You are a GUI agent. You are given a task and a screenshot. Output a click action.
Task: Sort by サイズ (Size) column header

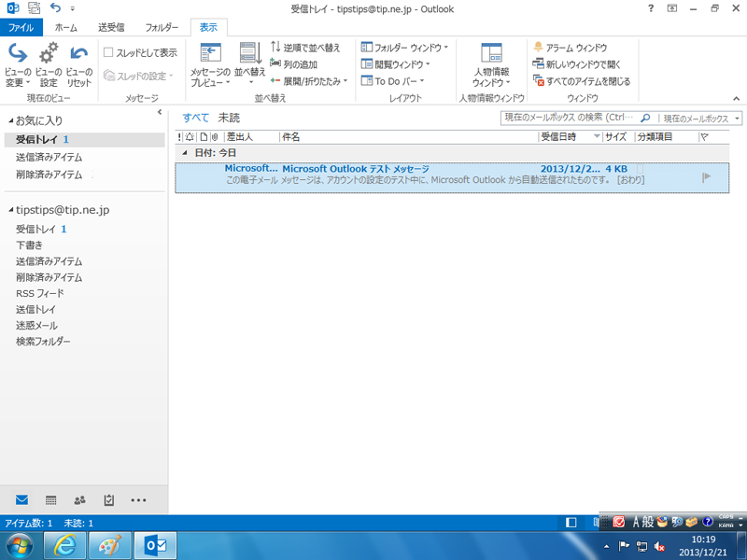click(618, 137)
